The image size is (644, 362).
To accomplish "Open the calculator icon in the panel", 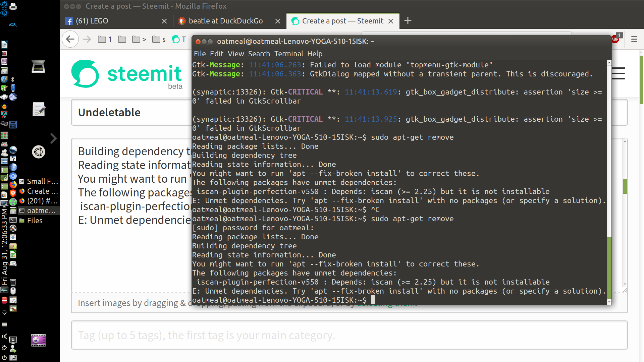I will coord(13,125).
